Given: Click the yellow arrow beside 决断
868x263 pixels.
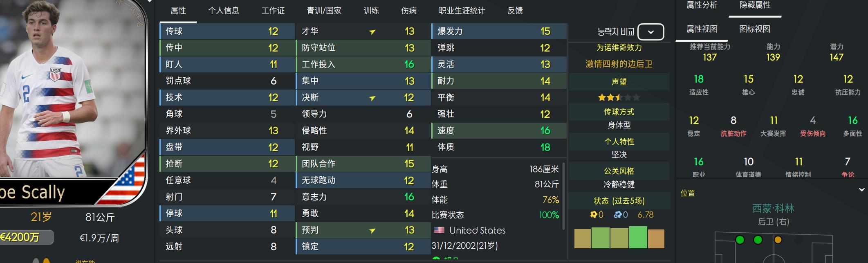Looking at the screenshot, I should 372,98.
